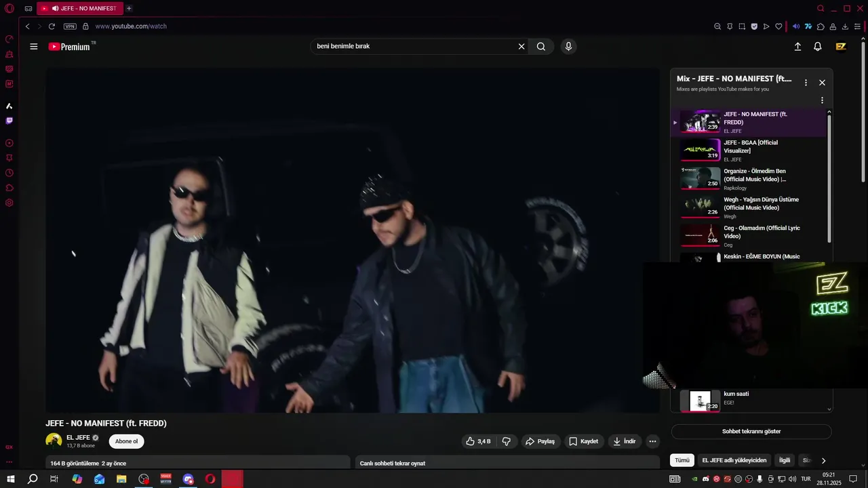The image size is (868, 488).
Task: Start voice search with microphone
Action: click(x=568, y=47)
